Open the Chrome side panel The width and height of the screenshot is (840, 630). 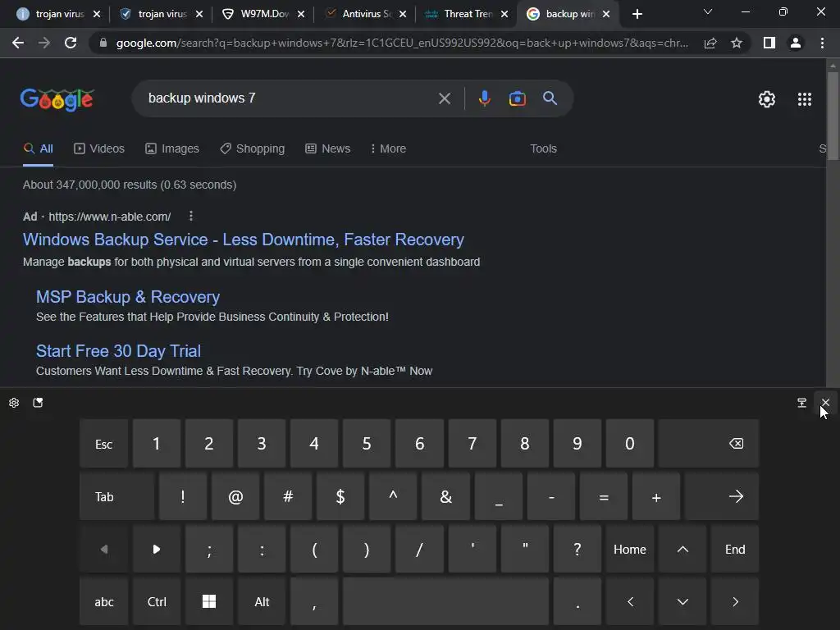pyautogui.click(x=769, y=43)
